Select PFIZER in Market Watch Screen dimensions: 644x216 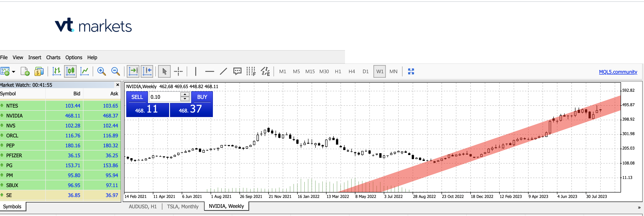tap(60, 155)
